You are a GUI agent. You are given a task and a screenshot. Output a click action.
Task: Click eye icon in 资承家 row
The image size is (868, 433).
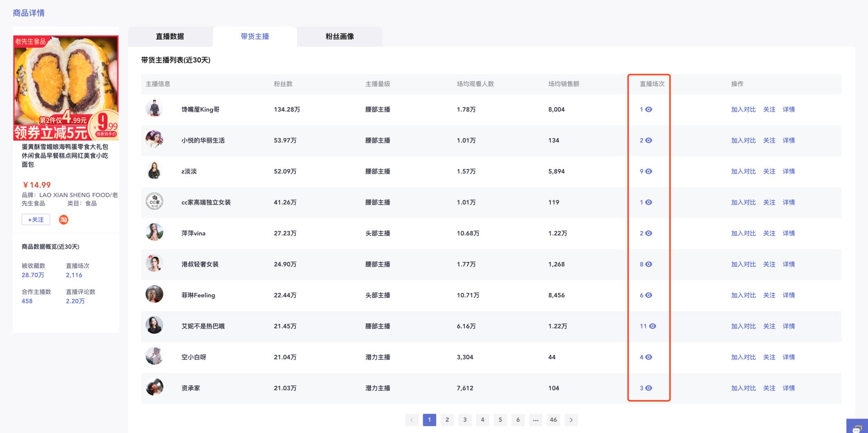(649, 388)
